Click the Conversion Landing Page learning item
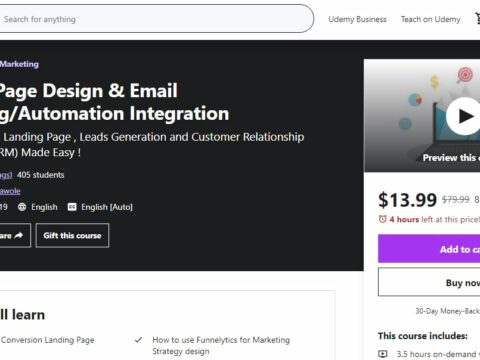Viewport: 480px width, 360px height. (47, 340)
